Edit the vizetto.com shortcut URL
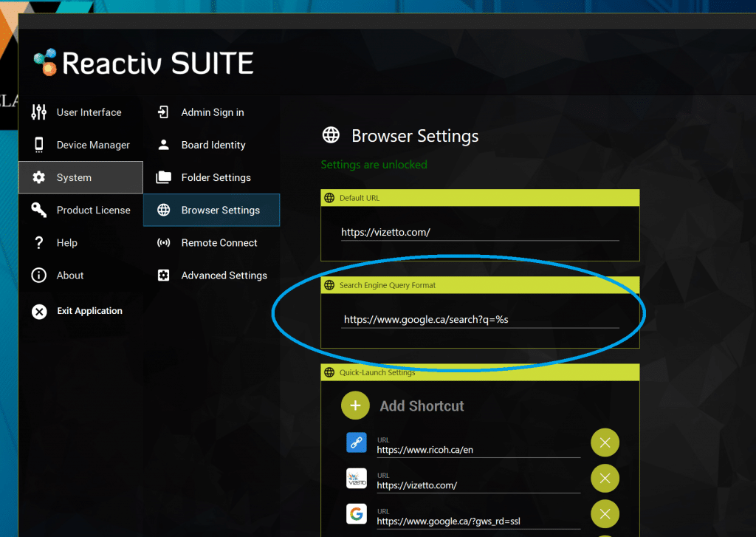 478,486
